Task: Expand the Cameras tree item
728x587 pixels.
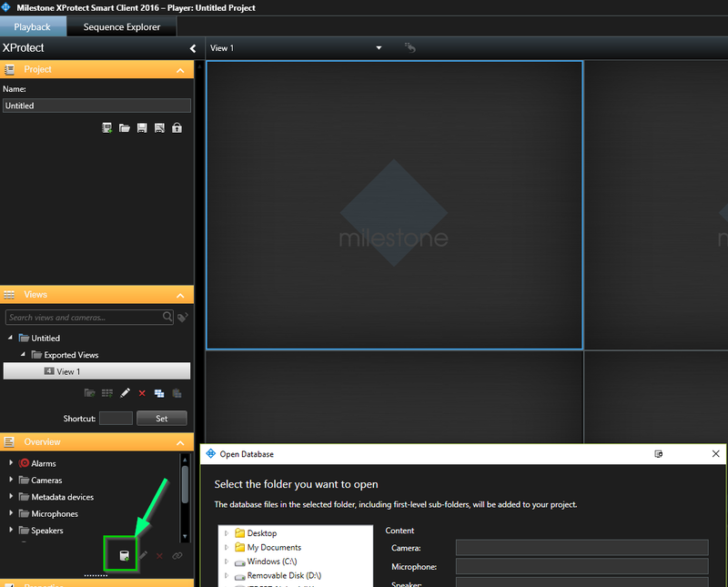Action: point(10,480)
